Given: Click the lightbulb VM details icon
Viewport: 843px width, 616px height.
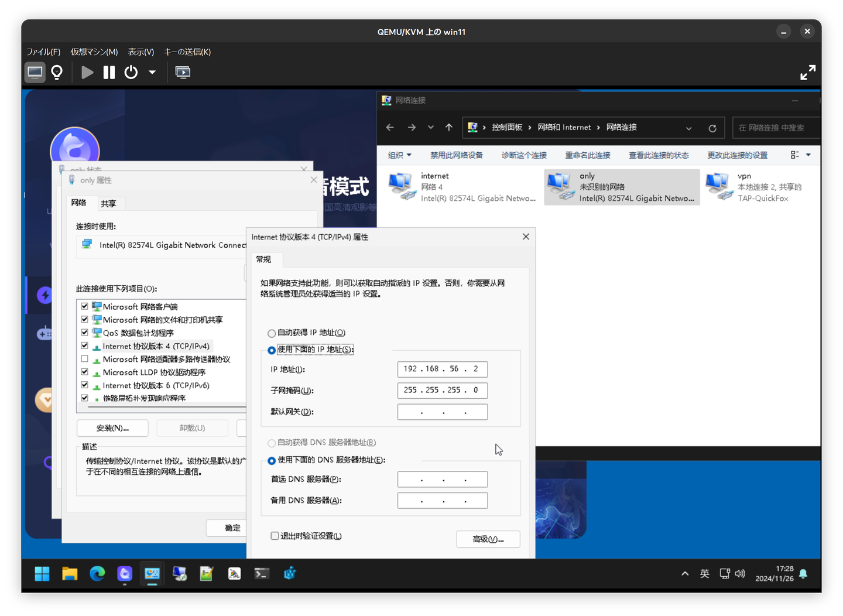Looking at the screenshot, I should point(57,73).
